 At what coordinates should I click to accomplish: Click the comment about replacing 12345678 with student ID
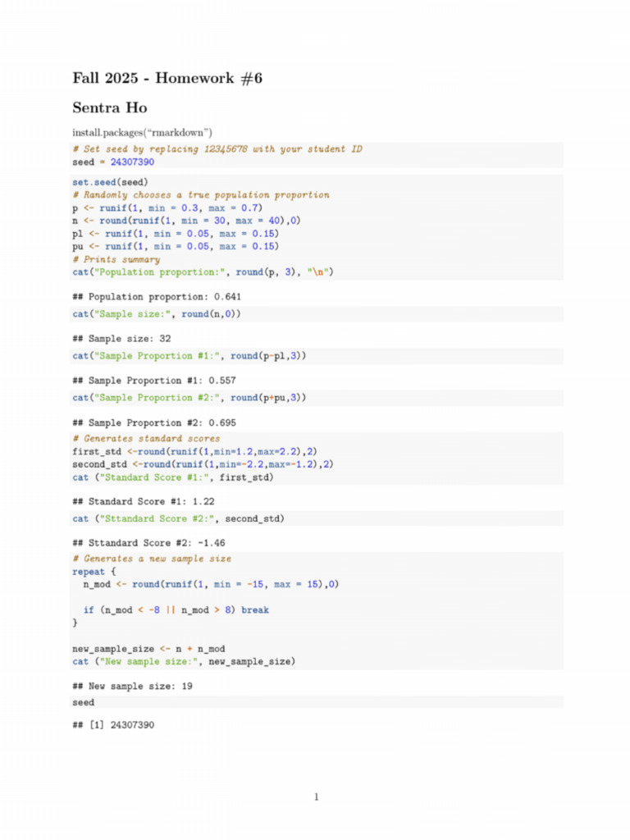(217, 149)
